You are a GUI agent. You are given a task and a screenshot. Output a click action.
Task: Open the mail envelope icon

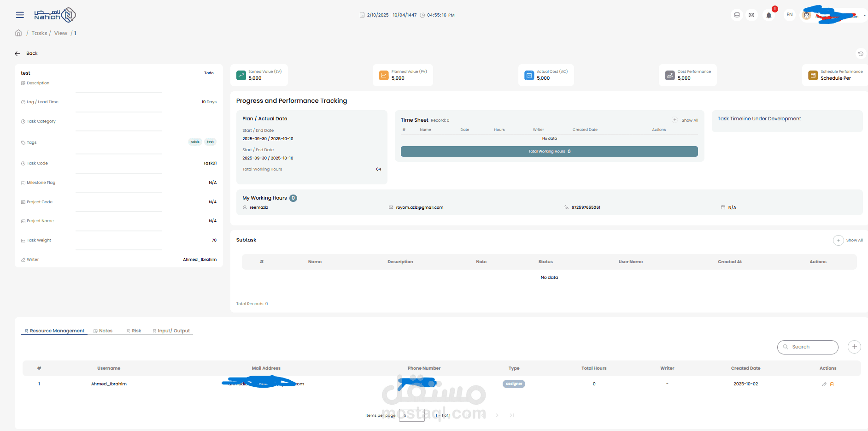point(751,15)
